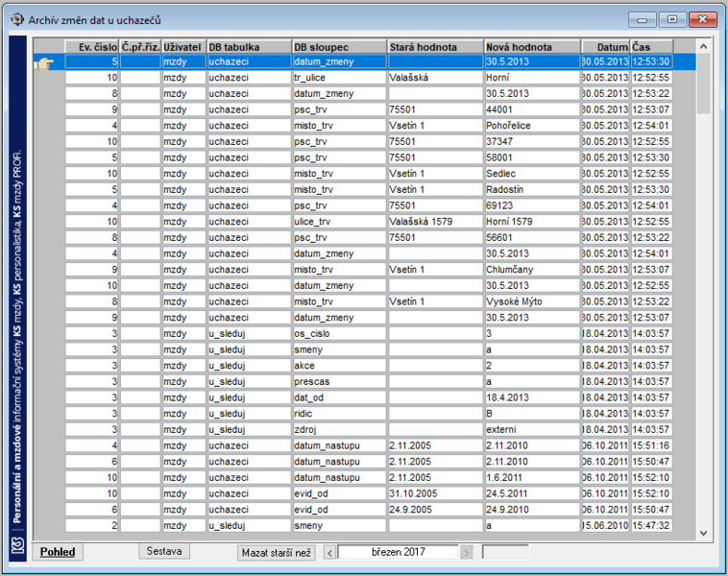Select the externi value cell

pyautogui.click(x=532, y=430)
